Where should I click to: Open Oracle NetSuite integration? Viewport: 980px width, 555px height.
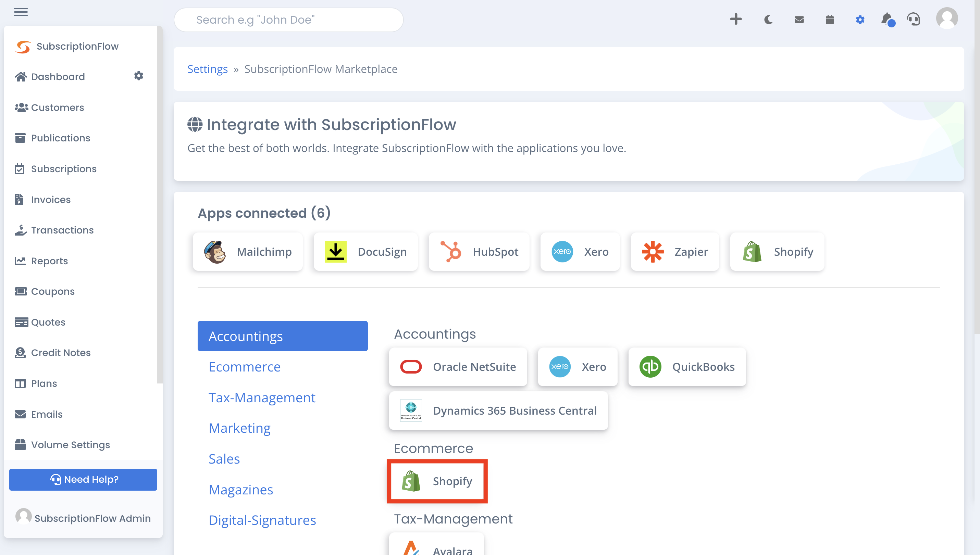(x=458, y=367)
